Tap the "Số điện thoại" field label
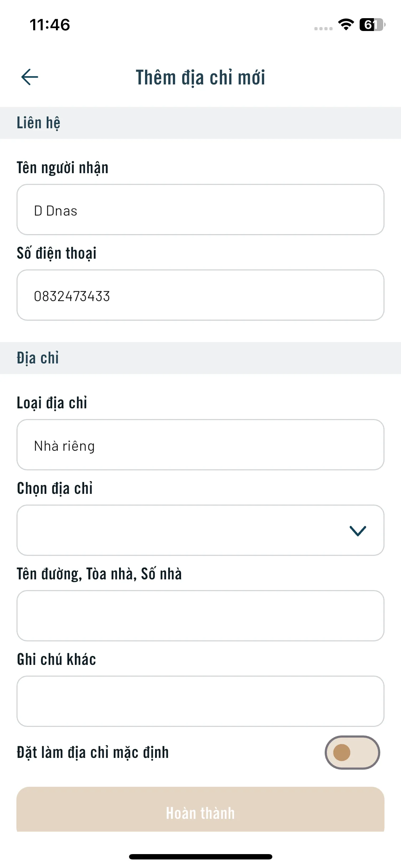 tap(57, 253)
